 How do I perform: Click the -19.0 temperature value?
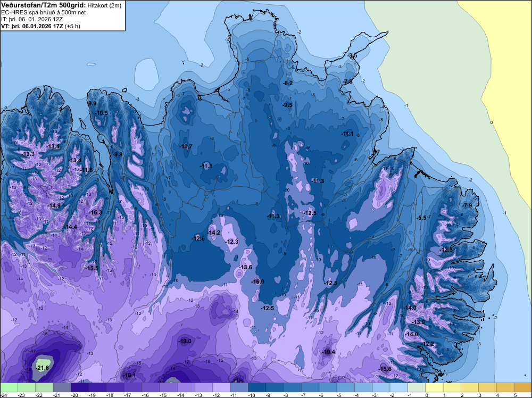[x=185, y=342]
